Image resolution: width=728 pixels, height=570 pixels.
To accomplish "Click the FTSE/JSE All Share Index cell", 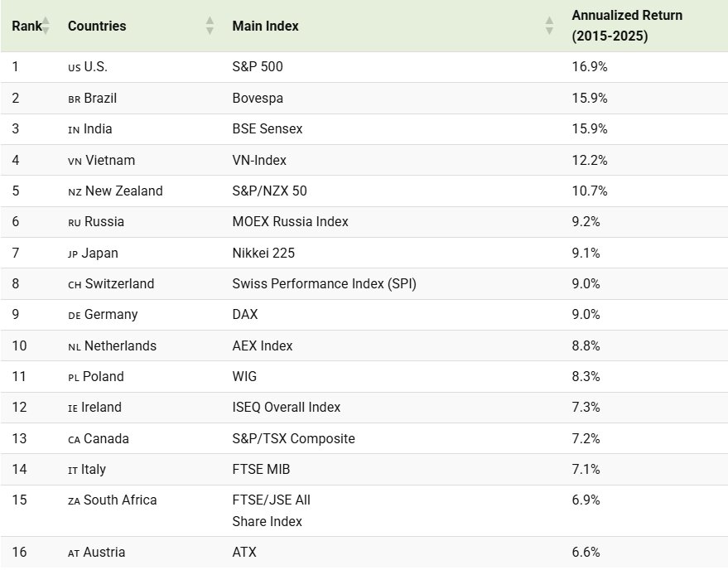I will 271,510.
